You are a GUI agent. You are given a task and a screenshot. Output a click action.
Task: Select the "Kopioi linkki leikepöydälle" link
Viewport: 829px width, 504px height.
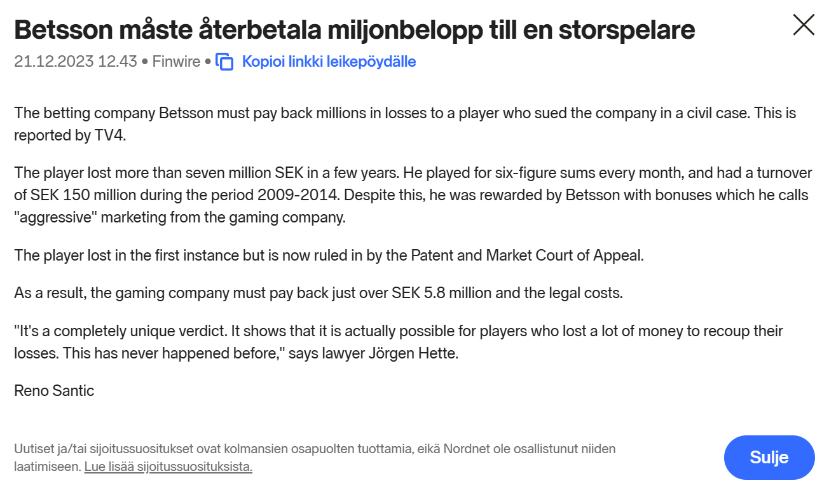329,62
